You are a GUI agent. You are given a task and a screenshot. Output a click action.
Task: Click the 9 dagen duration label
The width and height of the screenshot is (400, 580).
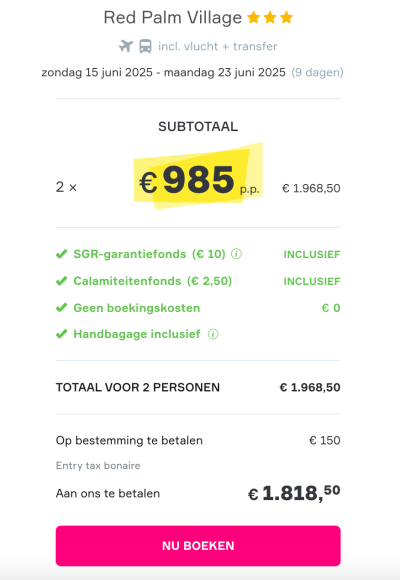pyautogui.click(x=317, y=72)
